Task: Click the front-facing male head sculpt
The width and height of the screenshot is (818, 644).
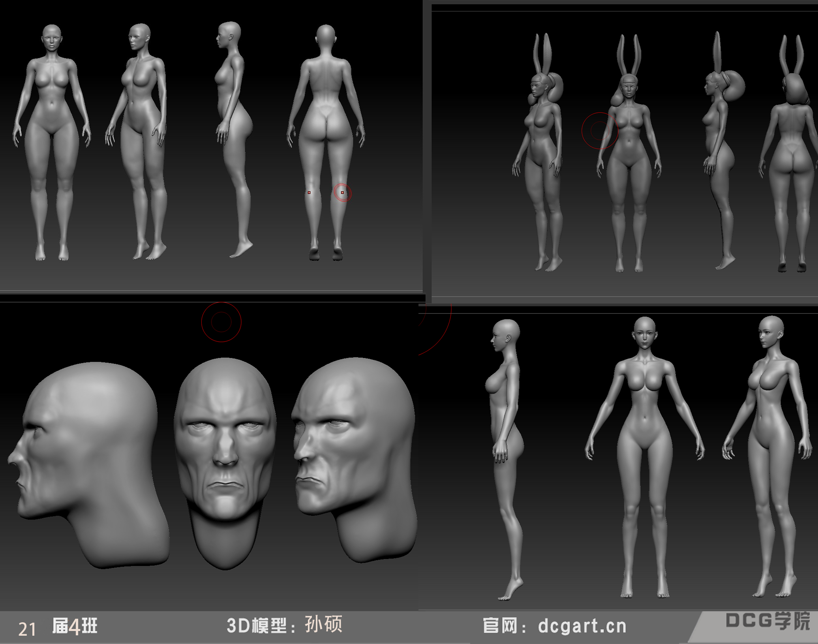Action: point(225,464)
